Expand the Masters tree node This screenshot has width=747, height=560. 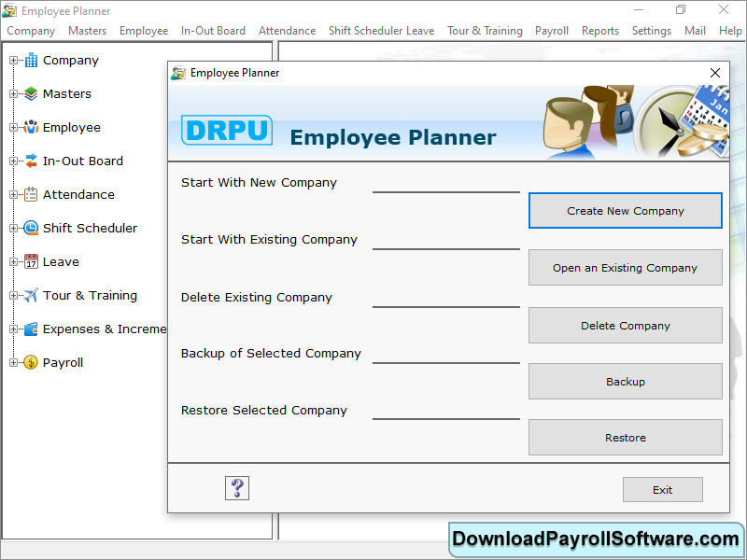tap(13, 94)
